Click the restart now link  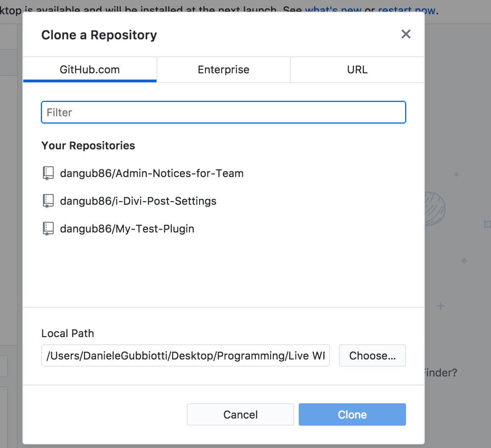(x=407, y=10)
